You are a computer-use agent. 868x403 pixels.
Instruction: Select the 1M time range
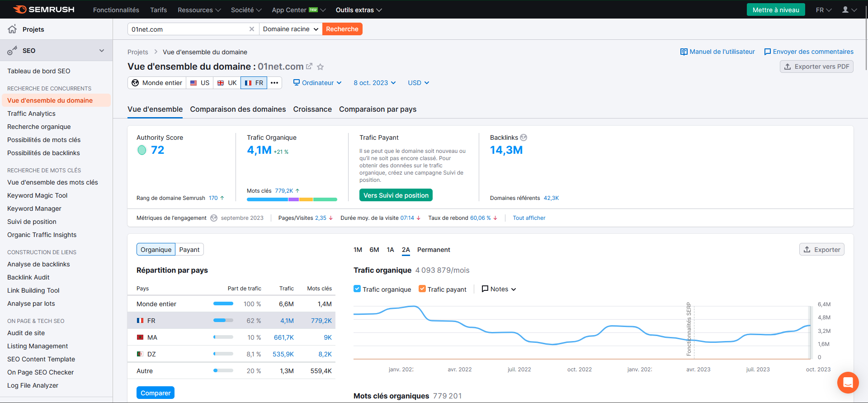tap(358, 250)
